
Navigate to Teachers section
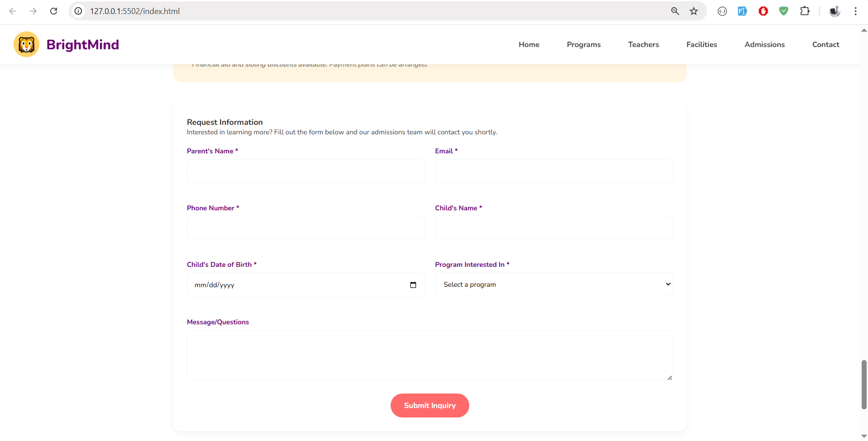click(x=643, y=44)
